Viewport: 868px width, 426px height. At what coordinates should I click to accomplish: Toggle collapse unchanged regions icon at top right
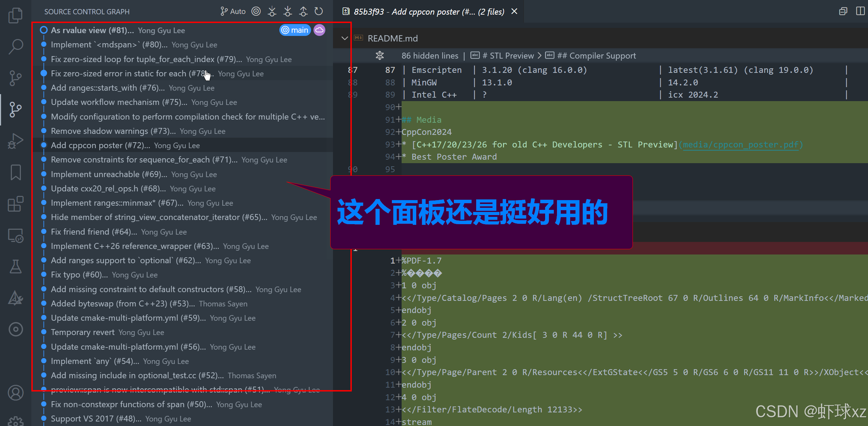pyautogui.click(x=843, y=12)
